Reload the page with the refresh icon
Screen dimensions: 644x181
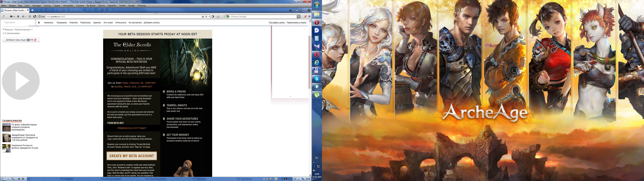point(35,16)
